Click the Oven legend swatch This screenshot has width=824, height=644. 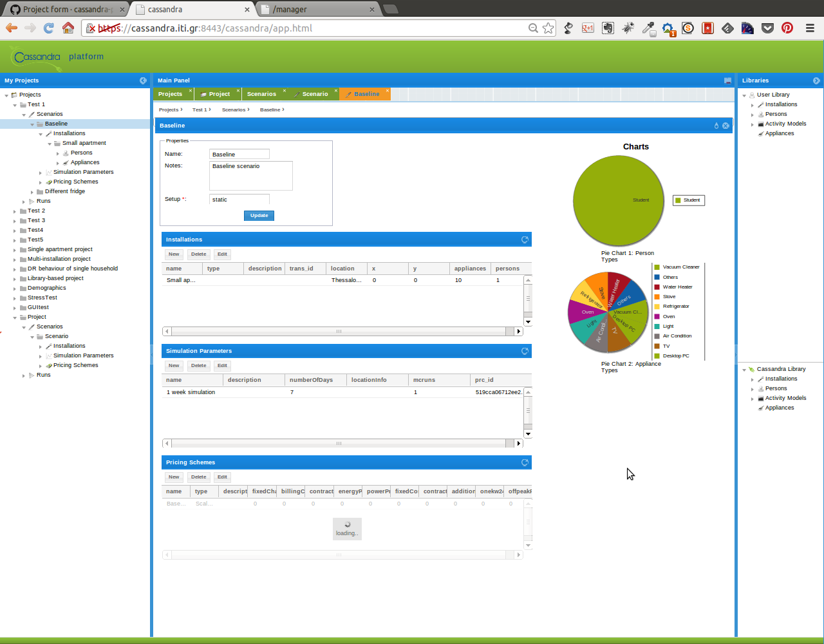click(657, 317)
